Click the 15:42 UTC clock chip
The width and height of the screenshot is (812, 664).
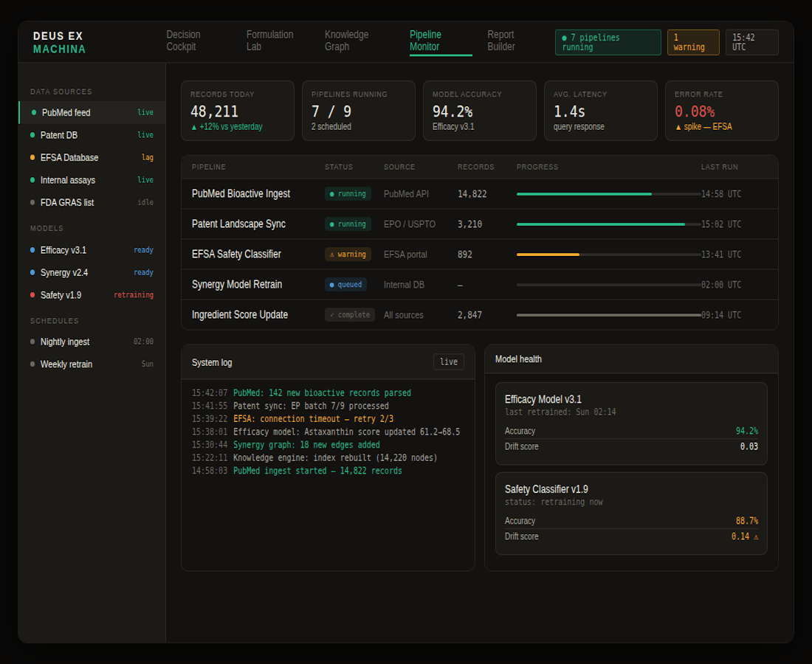(751, 43)
